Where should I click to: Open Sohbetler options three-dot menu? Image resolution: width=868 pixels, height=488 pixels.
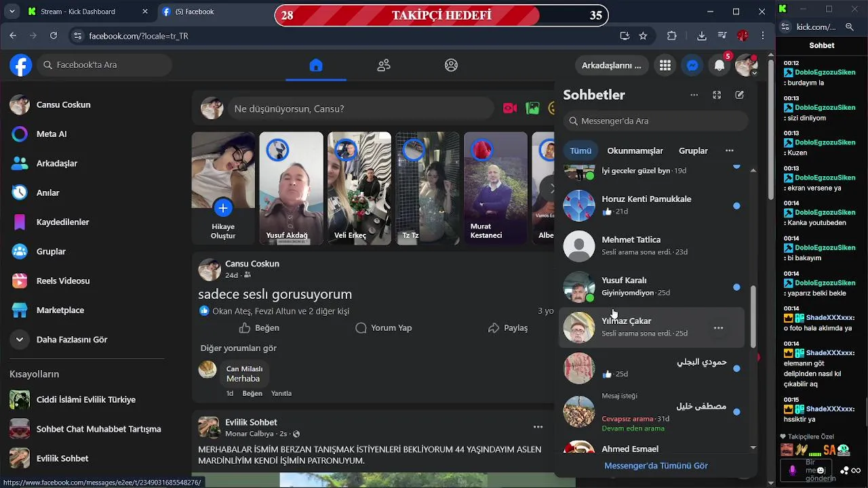pos(694,95)
